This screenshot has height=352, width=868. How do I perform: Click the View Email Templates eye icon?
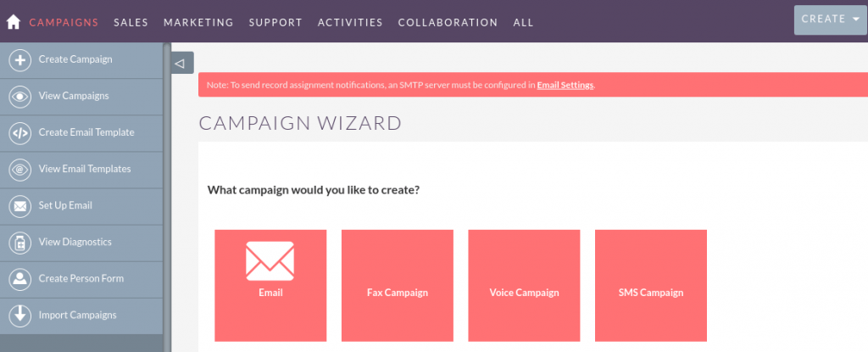[x=20, y=170]
